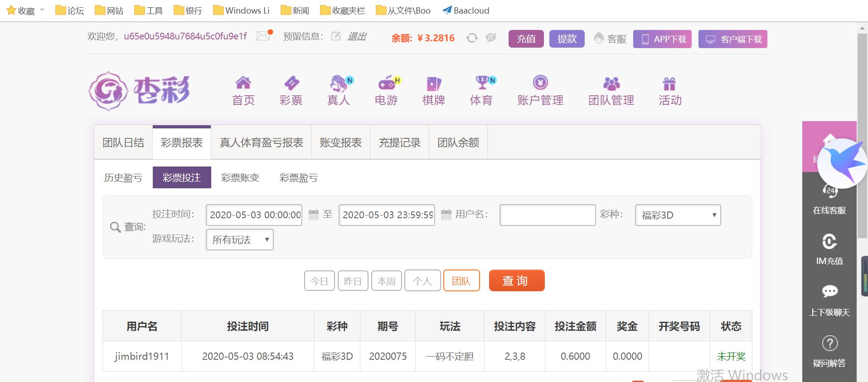The height and width of the screenshot is (382, 868).
Task: Click the APP下载 button
Action: [x=662, y=39]
